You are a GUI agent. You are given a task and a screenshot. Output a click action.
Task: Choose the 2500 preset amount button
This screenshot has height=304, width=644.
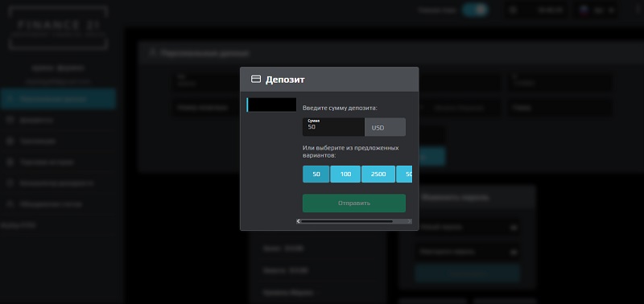click(378, 174)
